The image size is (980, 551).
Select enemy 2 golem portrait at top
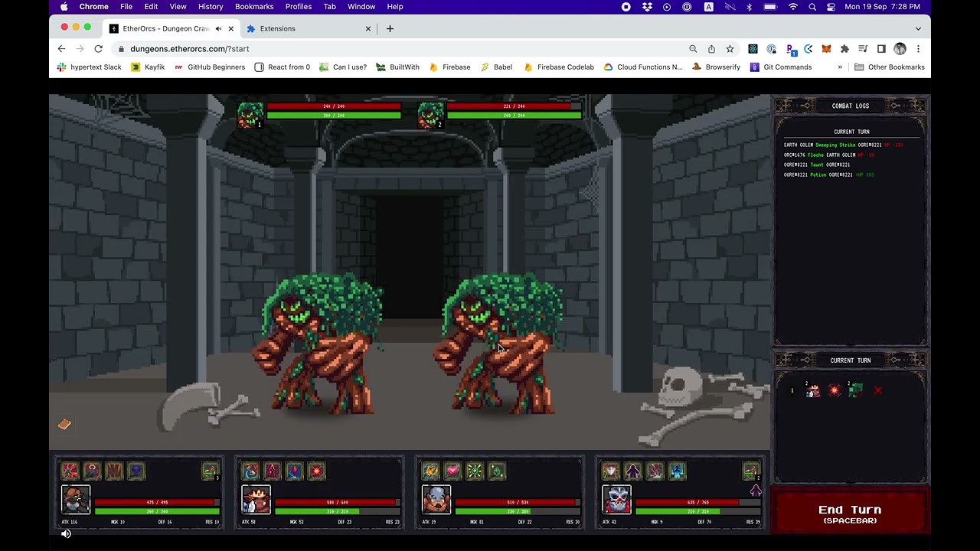(431, 116)
